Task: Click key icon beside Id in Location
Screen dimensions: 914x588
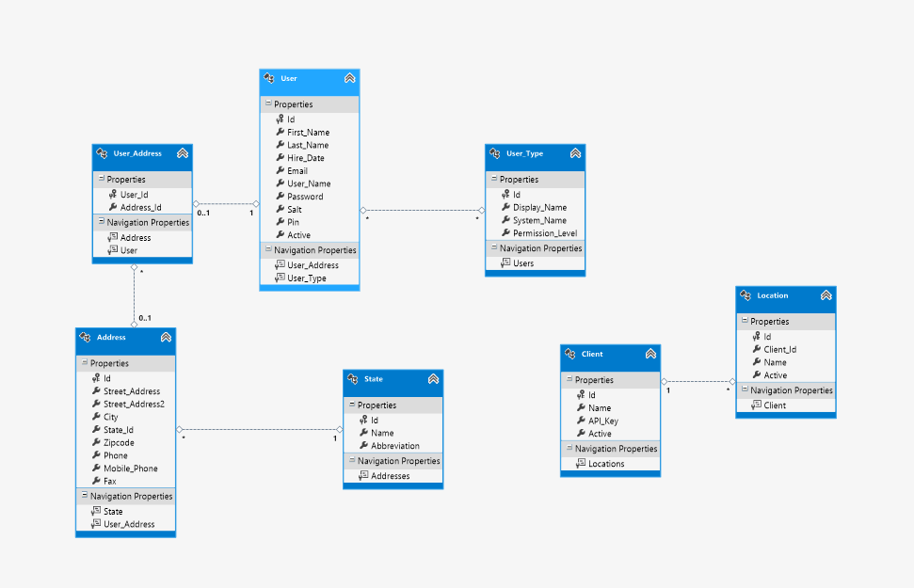Action: point(756,336)
